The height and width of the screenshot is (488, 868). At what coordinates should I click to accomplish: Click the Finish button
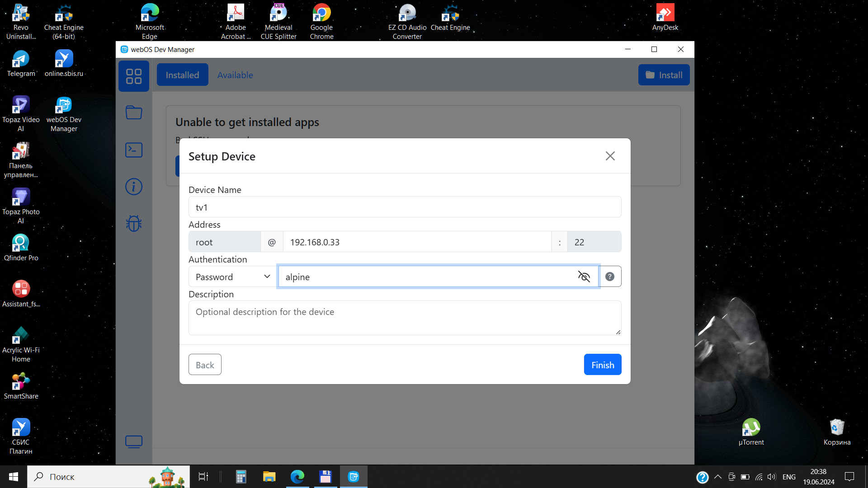[602, 365]
